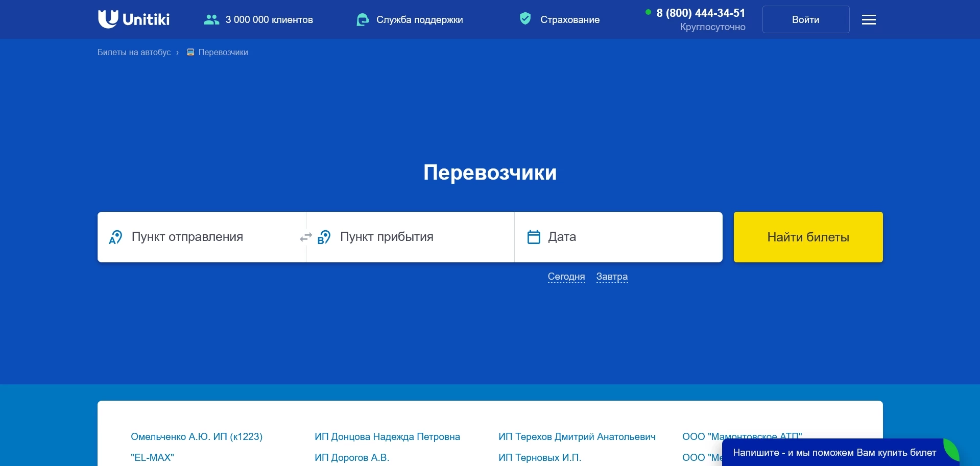Click the Unitiki logo
Screen dimensions: 980x466
click(133, 19)
